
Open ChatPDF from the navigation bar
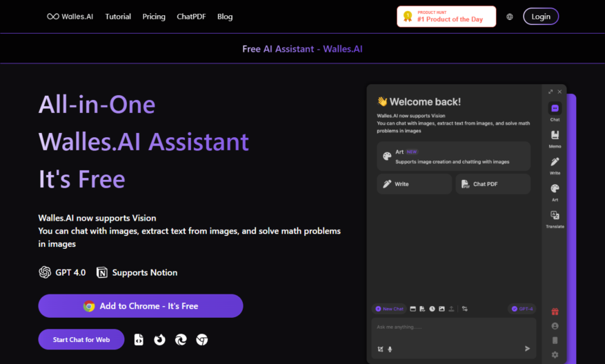point(191,17)
